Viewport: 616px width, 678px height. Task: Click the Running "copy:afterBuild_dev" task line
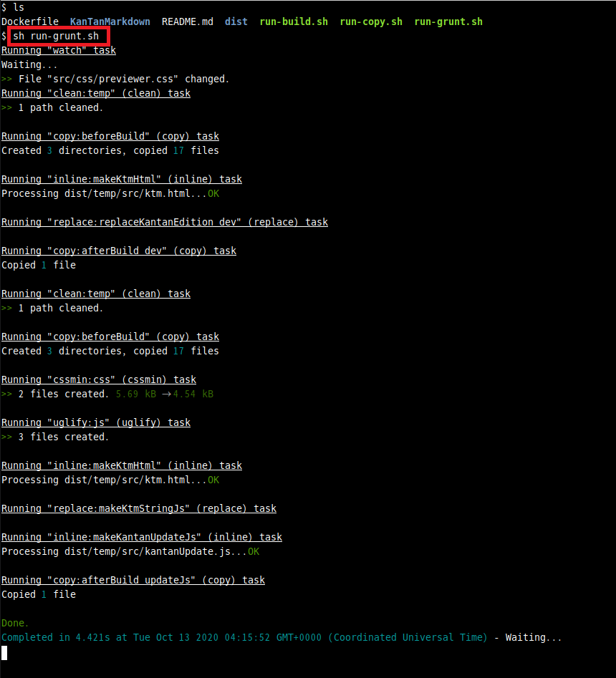[119, 251]
